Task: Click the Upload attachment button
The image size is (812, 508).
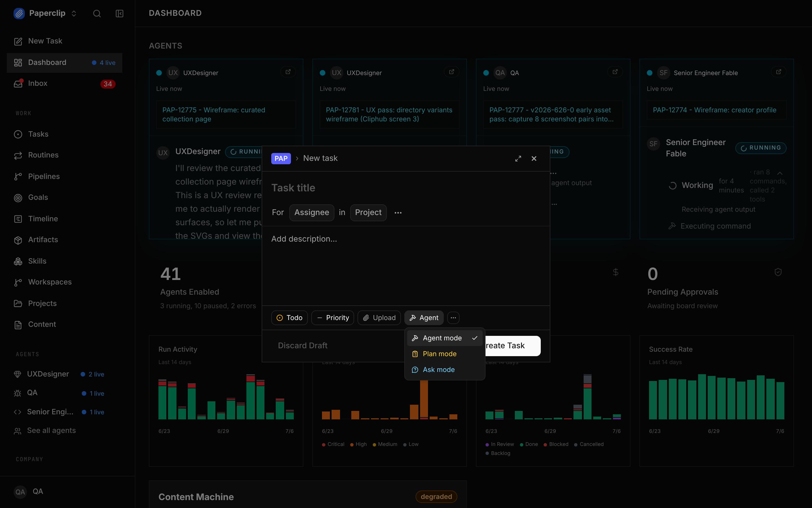Action: pyautogui.click(x=379, y=317)
